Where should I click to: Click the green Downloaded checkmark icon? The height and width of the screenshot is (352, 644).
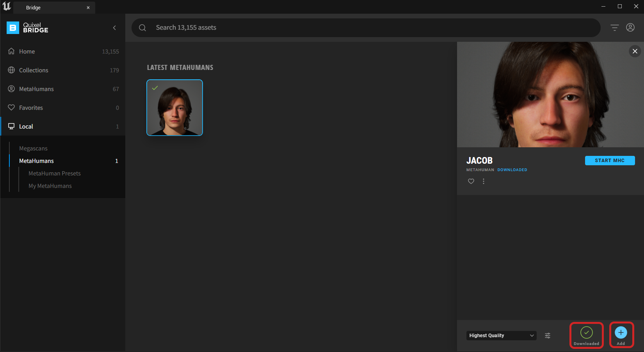click(586, 332)
